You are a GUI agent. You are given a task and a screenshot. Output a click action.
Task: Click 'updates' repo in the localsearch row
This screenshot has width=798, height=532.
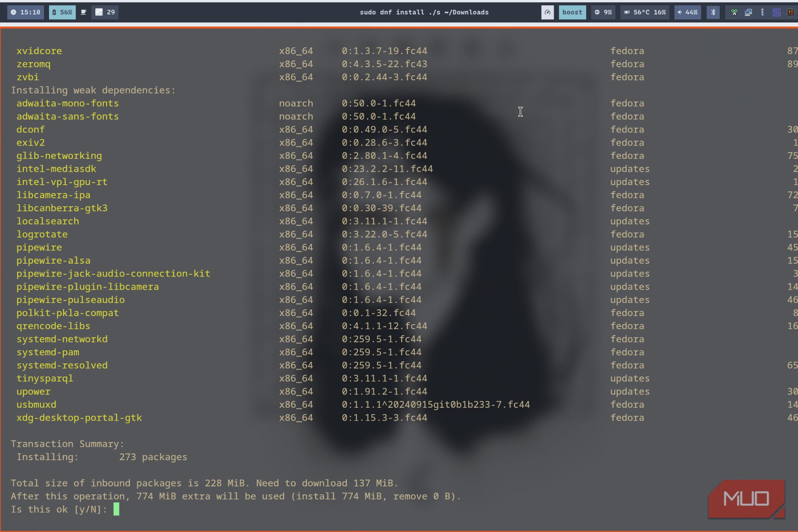point(630,221)
